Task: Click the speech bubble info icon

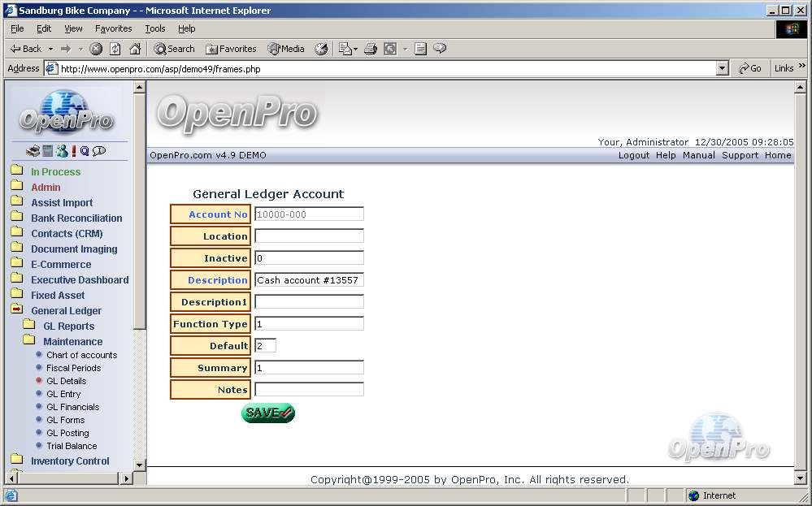Action: [99, 151]
